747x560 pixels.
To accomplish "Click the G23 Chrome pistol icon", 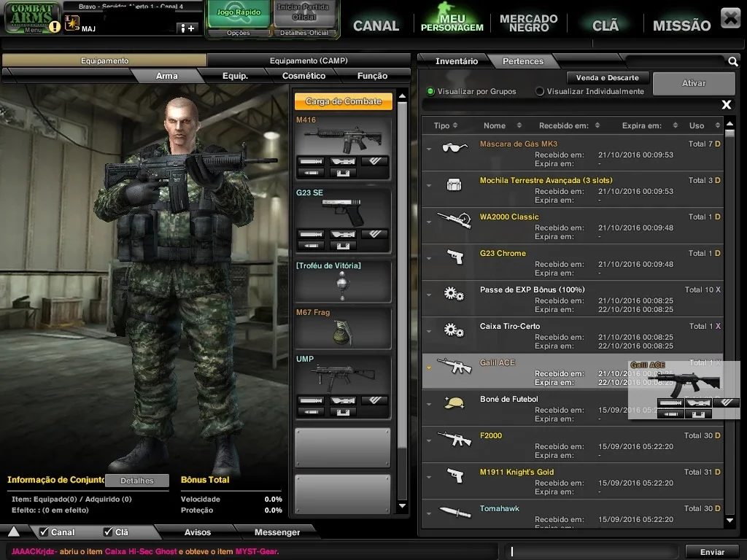I will pyautogui.click(x=455, y=257).
